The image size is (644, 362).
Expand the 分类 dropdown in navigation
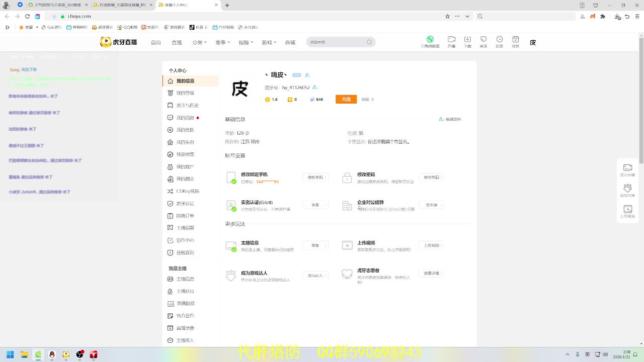199,43
